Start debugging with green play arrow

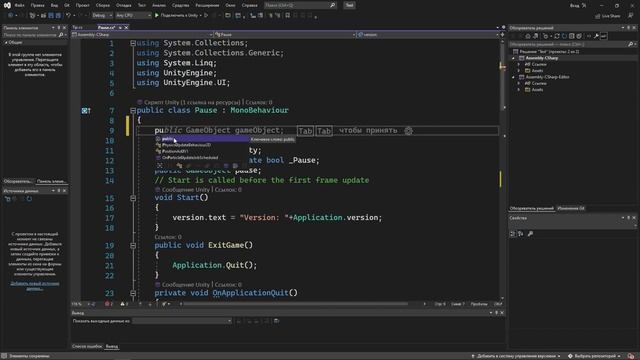coord(157,16)
